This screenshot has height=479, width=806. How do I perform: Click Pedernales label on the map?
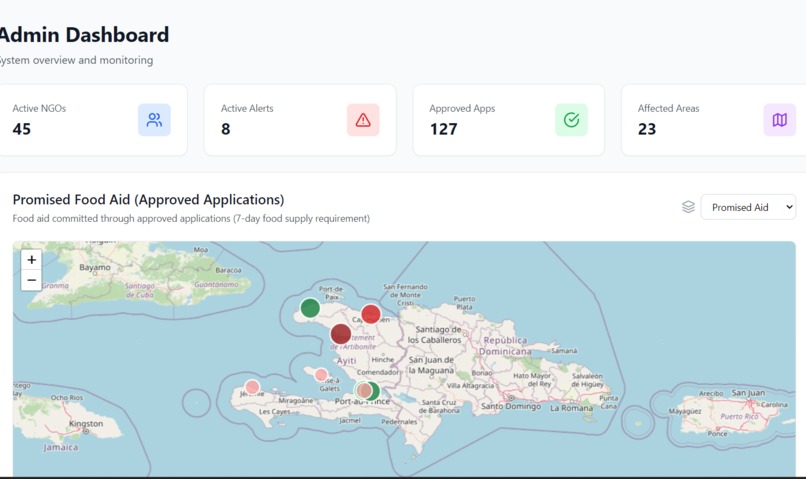(399, 421)
